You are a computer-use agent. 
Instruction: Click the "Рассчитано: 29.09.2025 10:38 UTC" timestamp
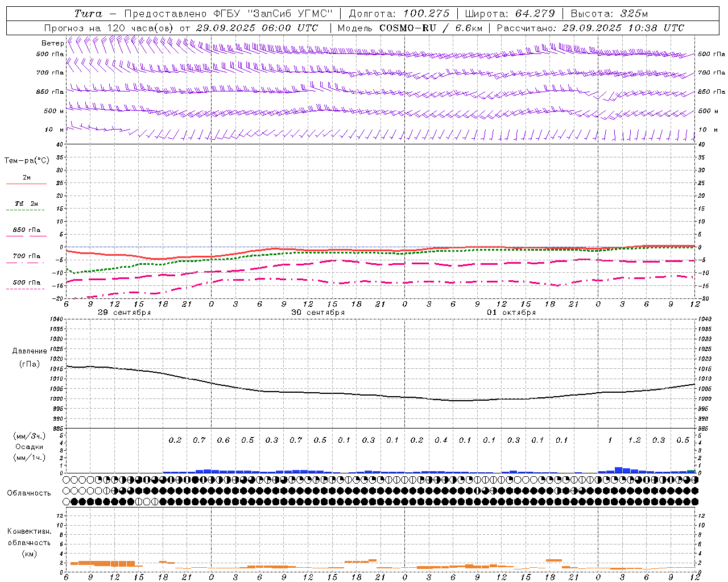(590, 28)
